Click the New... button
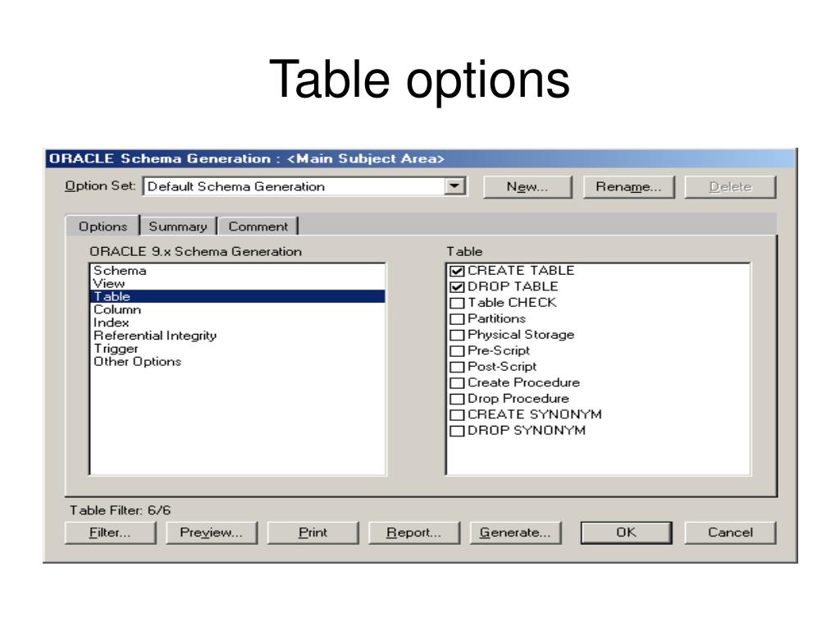 pos(527,187)
